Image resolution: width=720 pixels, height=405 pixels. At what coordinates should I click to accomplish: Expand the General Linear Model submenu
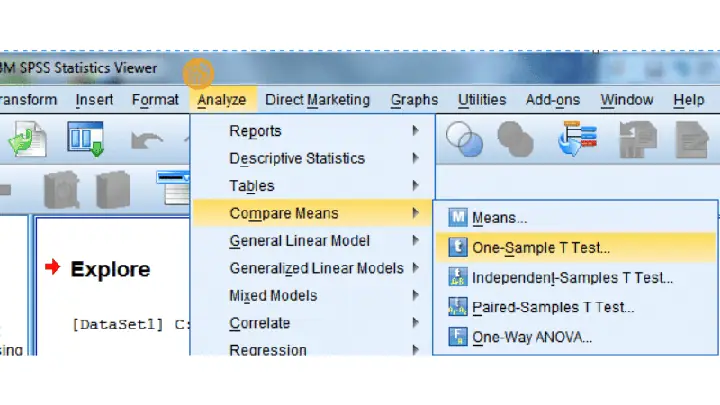coord(312,241)
